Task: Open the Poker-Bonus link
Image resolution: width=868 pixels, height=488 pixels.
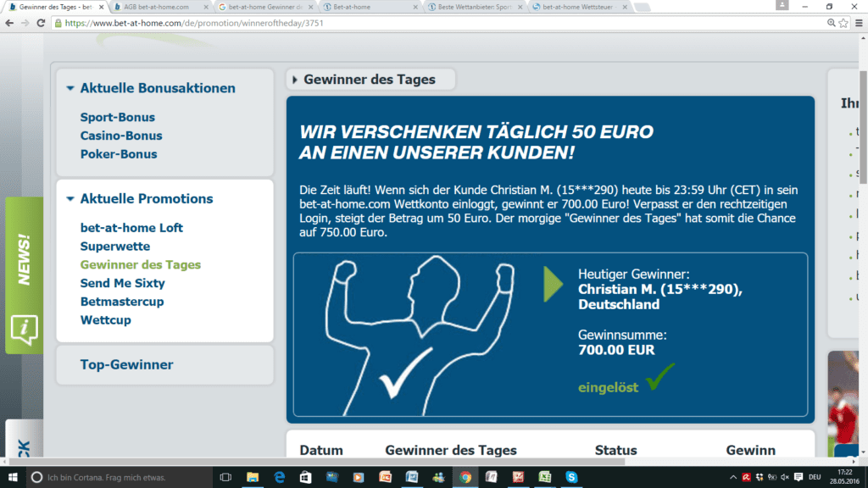Action: click(119, 154)
